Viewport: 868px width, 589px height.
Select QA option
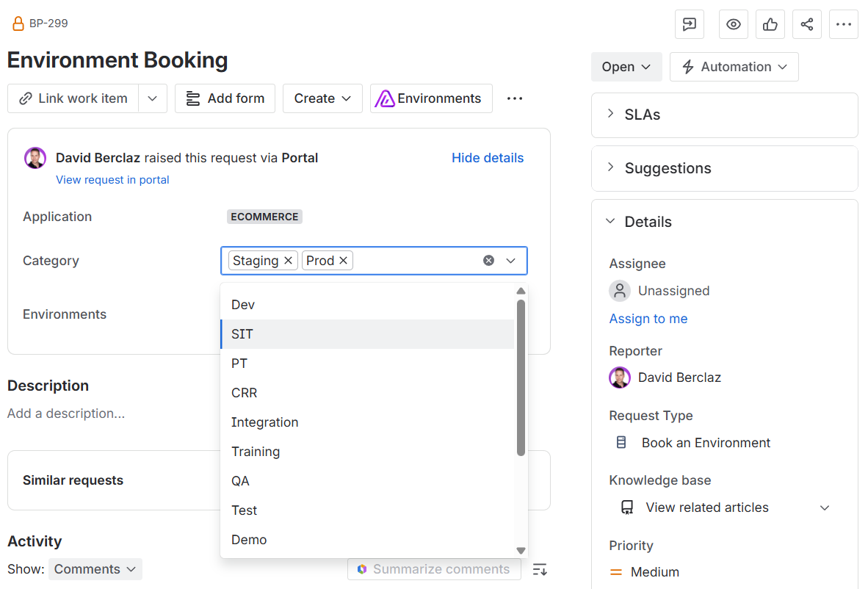point(367,481)
